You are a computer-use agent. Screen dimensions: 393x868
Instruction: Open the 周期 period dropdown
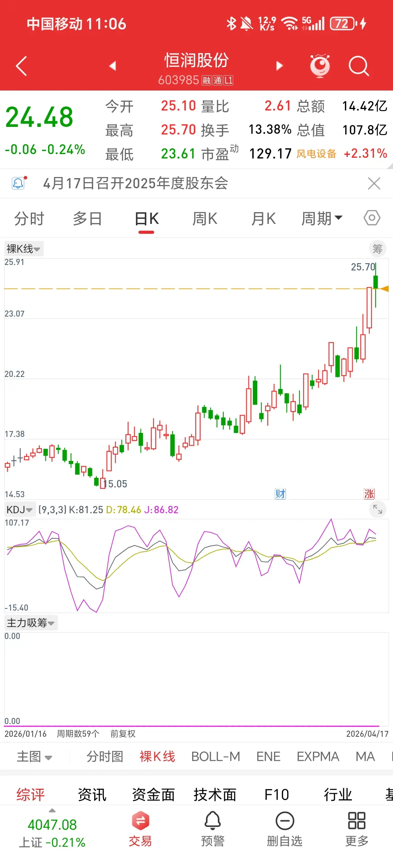tap(322, 218)
